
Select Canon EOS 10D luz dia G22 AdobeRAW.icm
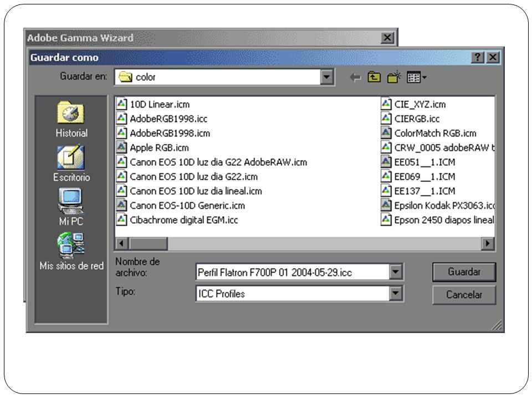tap(218, 162)
